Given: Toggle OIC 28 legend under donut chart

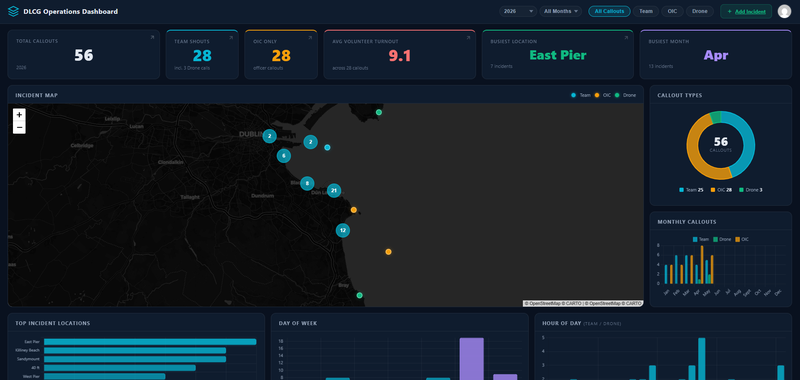Looking at the screenshot, I should [721, 190].
